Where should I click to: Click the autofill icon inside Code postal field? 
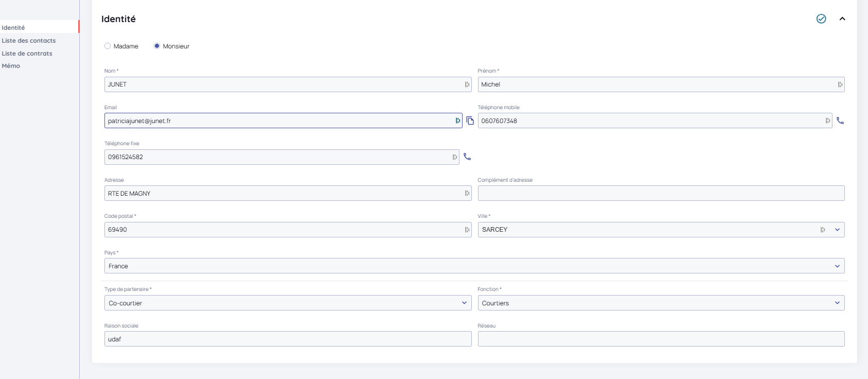tap(467, 230)
